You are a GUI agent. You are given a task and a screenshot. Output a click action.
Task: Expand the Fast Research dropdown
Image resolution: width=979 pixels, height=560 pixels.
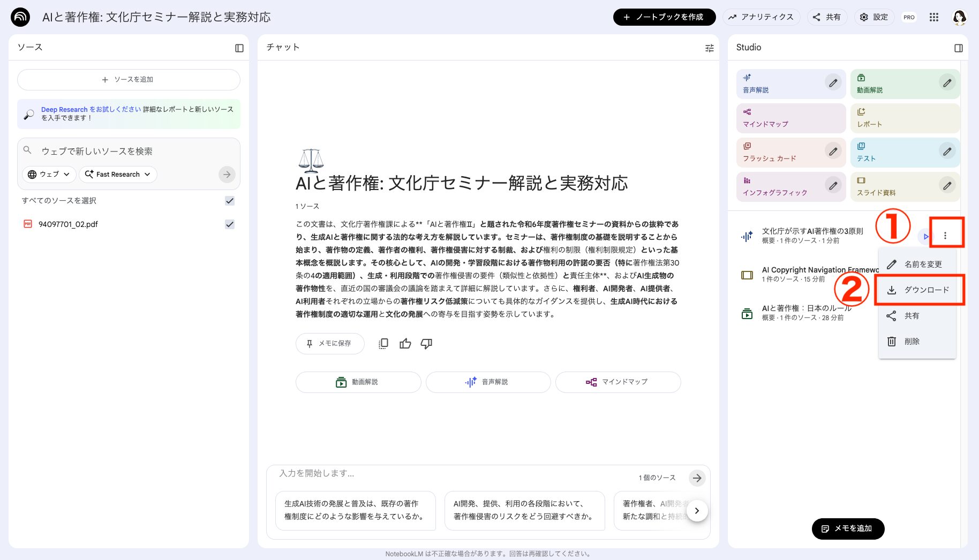[117, 174]
